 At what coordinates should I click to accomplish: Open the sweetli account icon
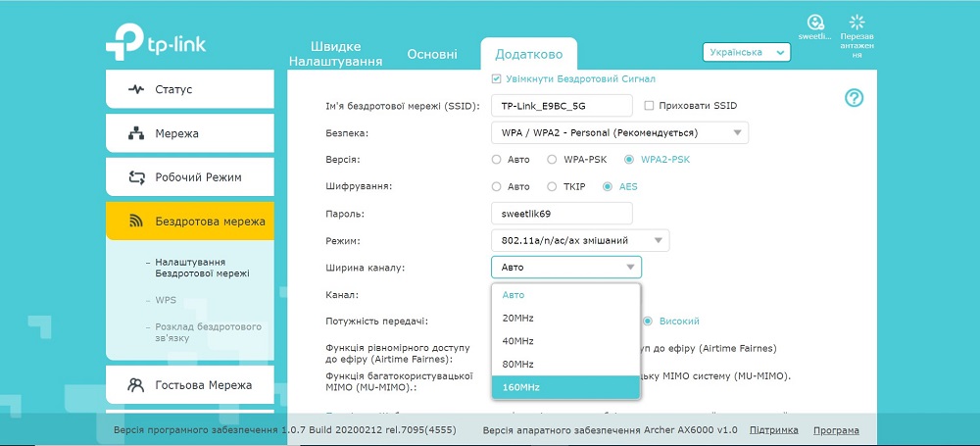tap(815, 23)
